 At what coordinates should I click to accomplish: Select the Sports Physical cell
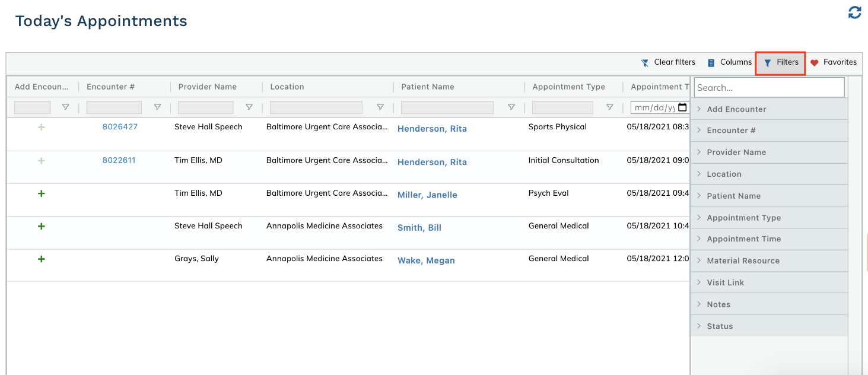(x=558, y=127)
